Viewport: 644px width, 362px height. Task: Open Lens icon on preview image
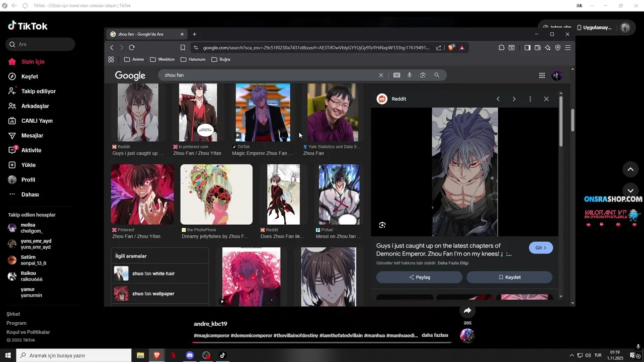coord(382,225)
